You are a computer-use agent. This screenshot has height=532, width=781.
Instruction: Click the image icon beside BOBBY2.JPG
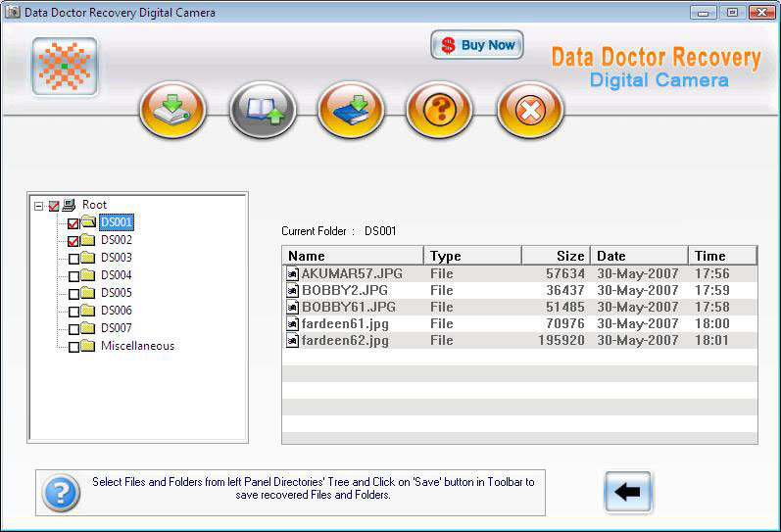point(293,290)
